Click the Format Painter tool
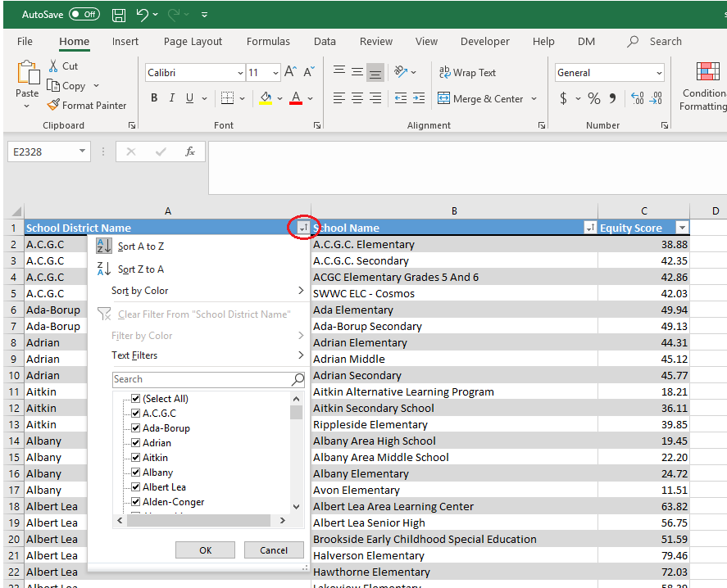The width and height of the screenshot is (727, 588). (x=86, y=105)
